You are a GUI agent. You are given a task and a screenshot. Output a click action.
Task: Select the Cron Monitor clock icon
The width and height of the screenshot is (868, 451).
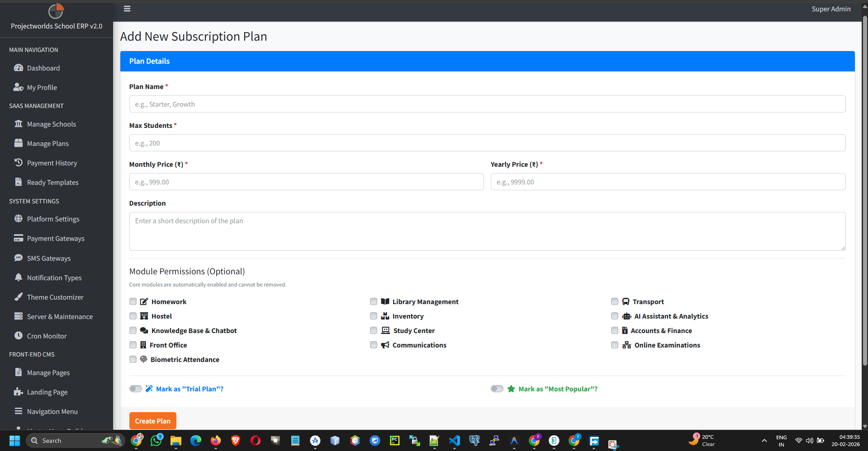click(19, 336)
